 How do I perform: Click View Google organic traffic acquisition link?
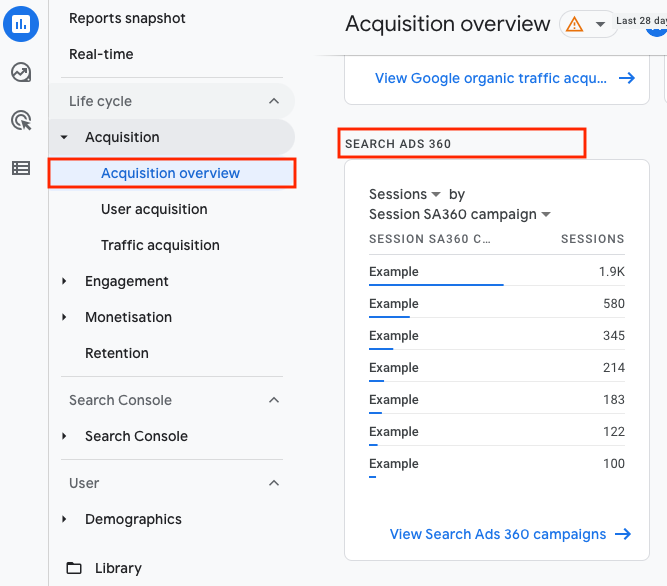click(491, 78)
